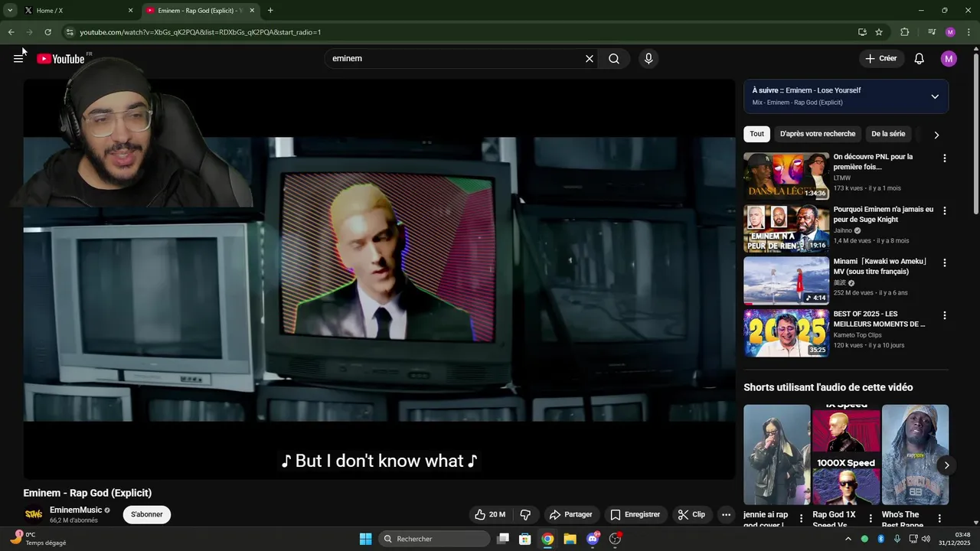Image resolution: width=980 pixels, height=551 pixels.
Task: Open File Explorer from taskbar
Action: (x=570, y=539)
